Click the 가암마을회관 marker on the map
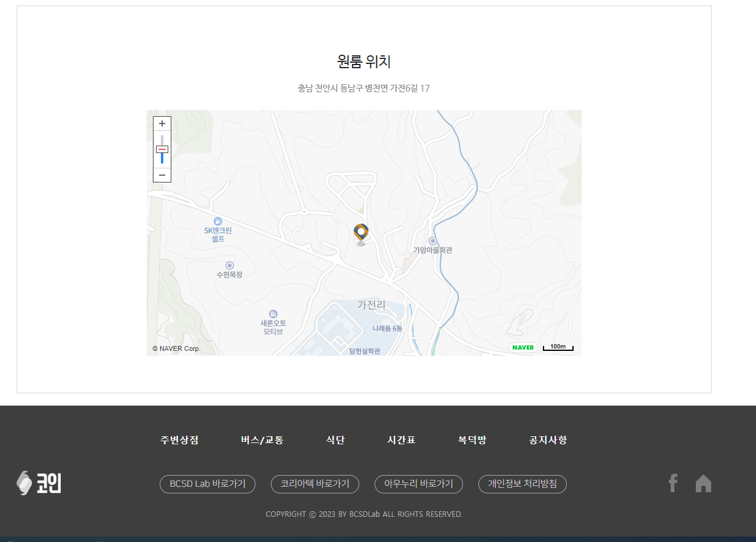Screen dimensions: 756x542 pos(433,242)
